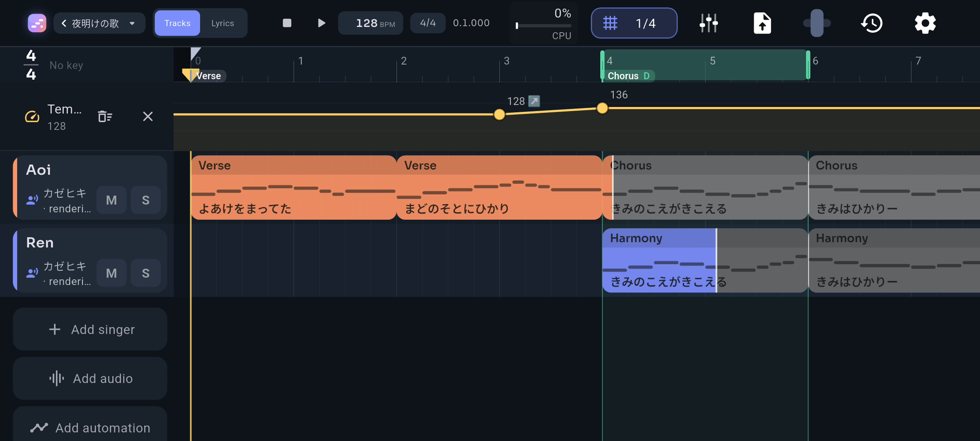Click the CPU usage meter
This screenshot has height=441, width=980.
[543, 23]
